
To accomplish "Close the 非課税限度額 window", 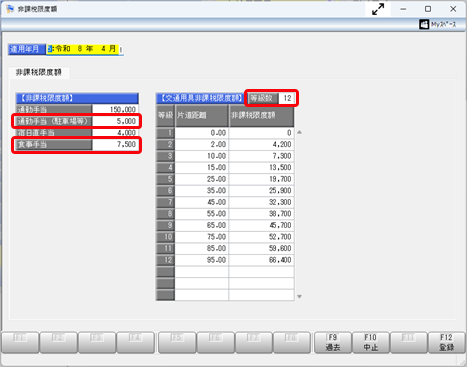I will pyautogui.click(x=453, y=9).
